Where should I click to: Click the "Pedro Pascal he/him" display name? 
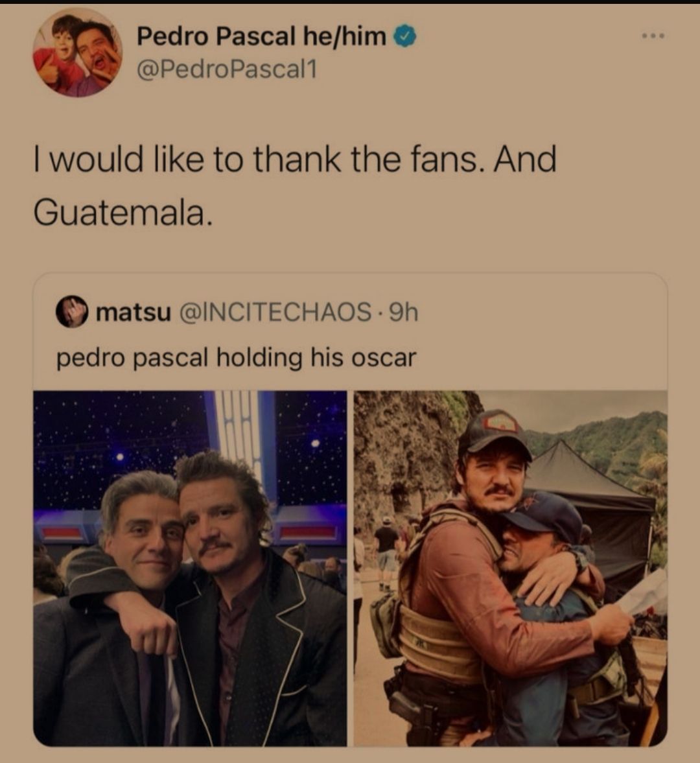[x=262, y=36]
